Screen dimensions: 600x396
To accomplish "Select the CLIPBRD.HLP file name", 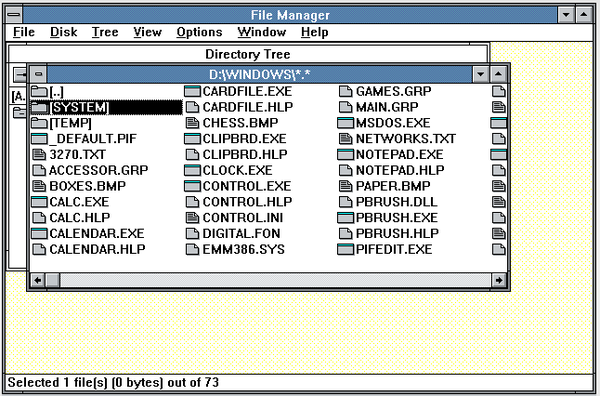I will click(x=245, y=155).
